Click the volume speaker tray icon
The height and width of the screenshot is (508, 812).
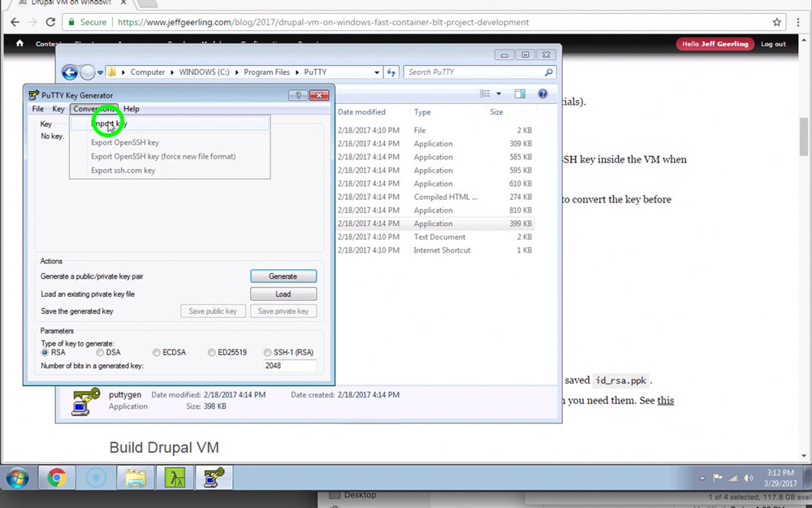tap(749, 478)
